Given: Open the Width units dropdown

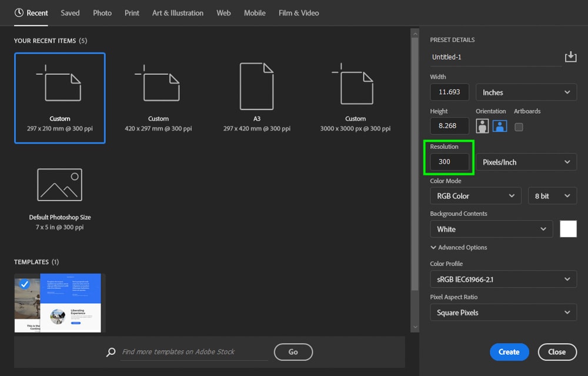Looking at the screenshot, I should pyautogui.click(x=526, y=92).
